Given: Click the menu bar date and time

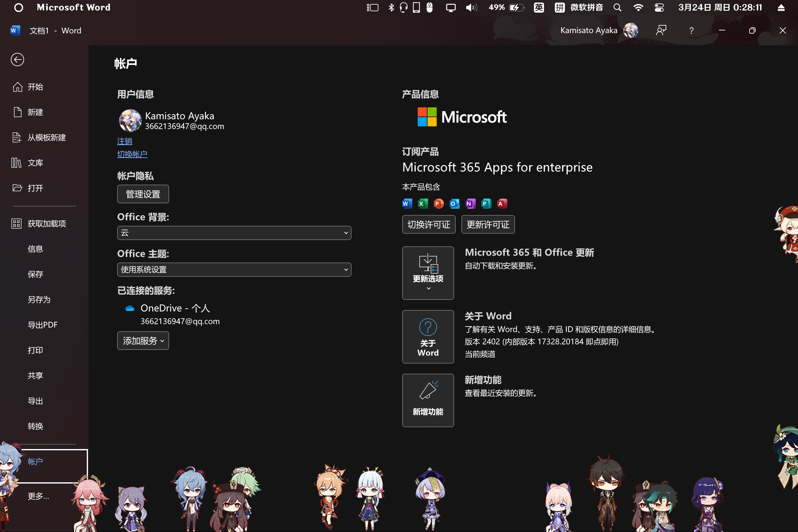Looking at the screenshot, I should (x=720, y=8).
